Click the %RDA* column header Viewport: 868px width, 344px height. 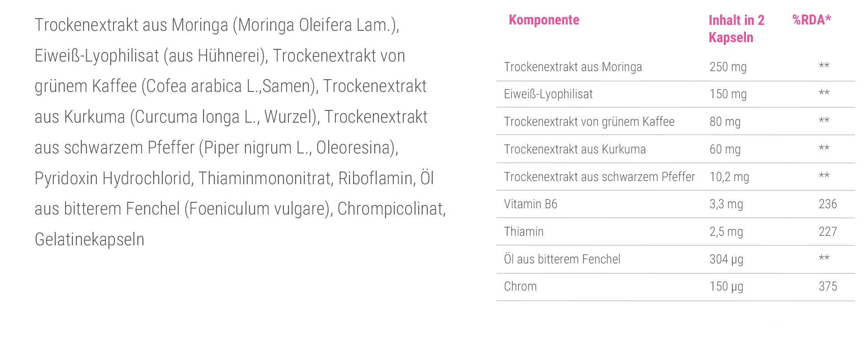tap(811, 20)
